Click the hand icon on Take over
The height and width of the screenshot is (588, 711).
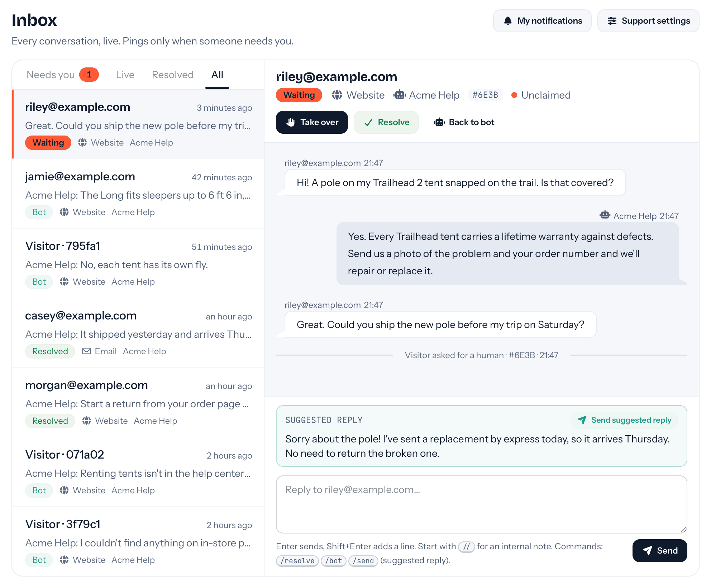(291, 122)
